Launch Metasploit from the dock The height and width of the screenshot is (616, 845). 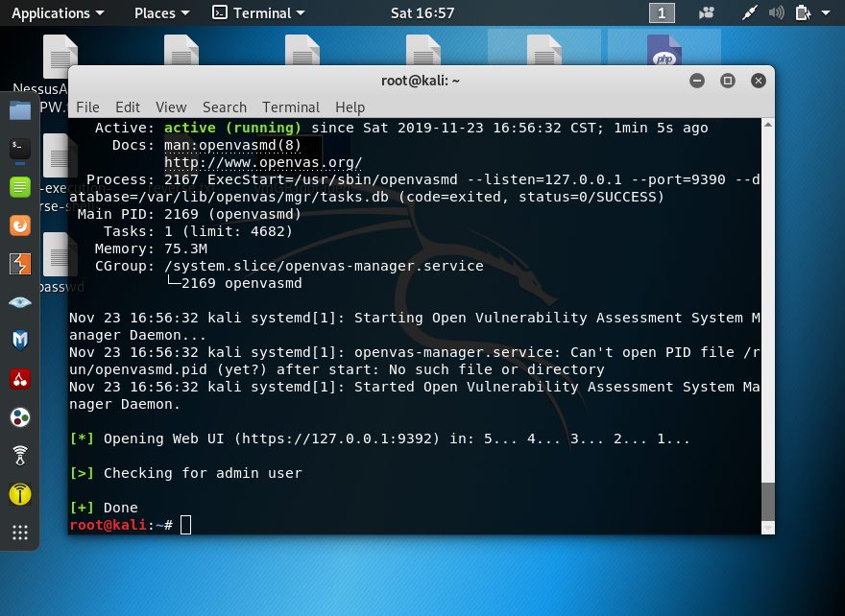coord(20,341)
